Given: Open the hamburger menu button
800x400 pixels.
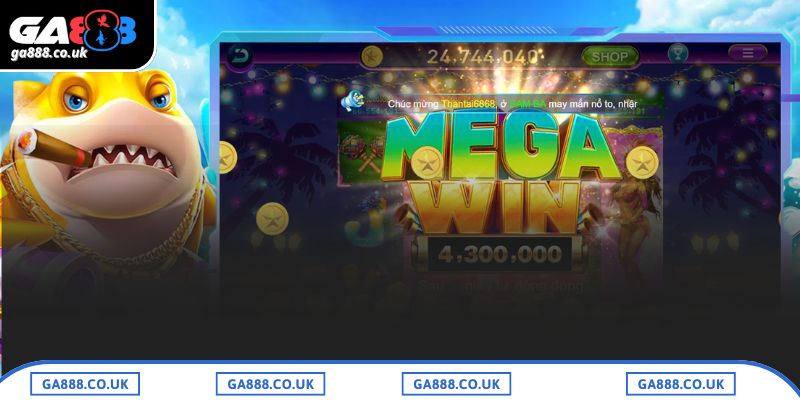Looking at the screenshot, I should [747, 53].
